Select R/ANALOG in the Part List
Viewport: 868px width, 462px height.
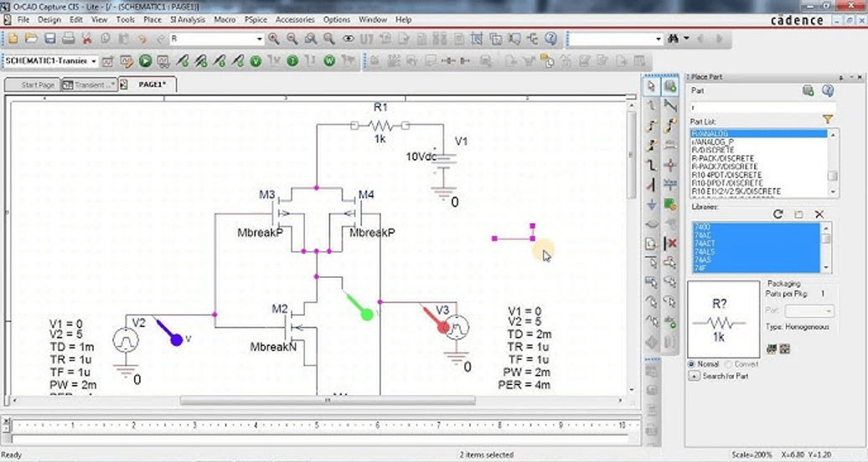point(758,133)
